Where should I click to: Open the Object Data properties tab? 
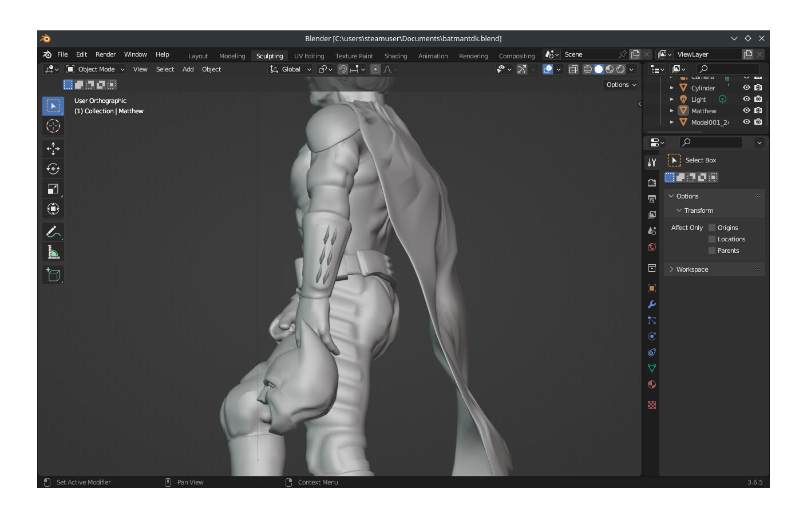point(652,368)
